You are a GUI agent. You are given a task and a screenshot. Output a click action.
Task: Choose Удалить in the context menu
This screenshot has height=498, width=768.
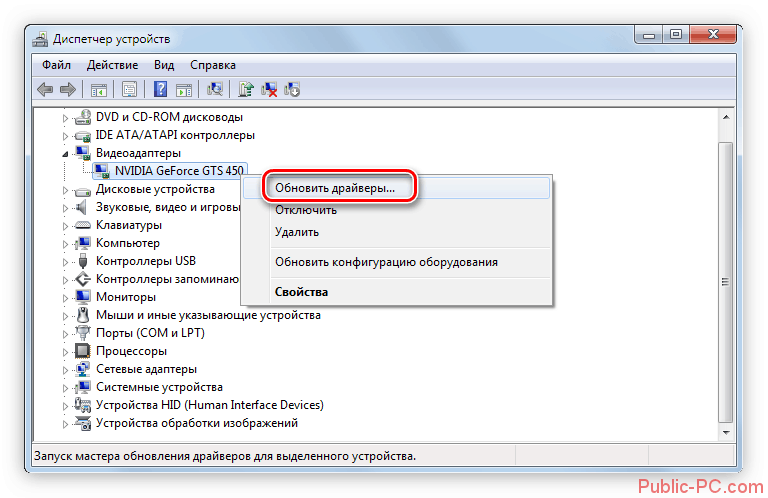pos(397,232)
